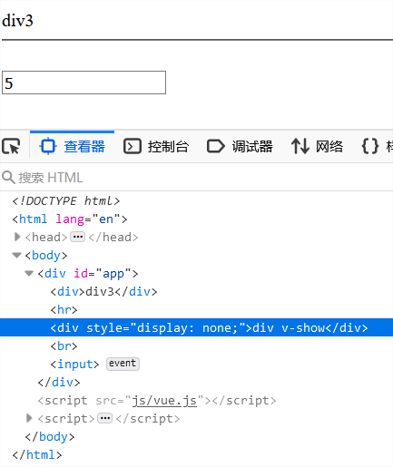Click the div3 text on the page
Viewport: 393px width, 467px height.
tap(18, 20)
